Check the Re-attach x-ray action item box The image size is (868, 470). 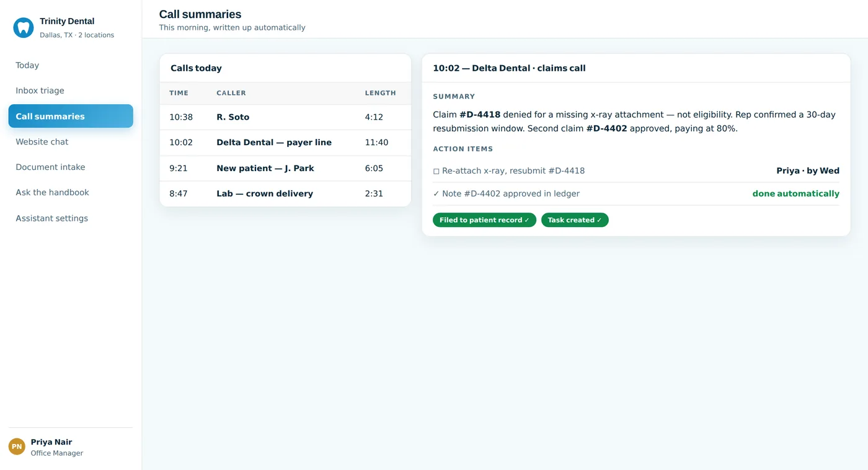point(436,171)
